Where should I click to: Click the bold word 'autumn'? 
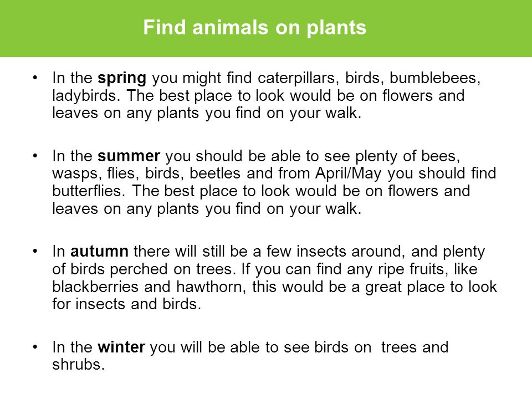coord(99,252)
